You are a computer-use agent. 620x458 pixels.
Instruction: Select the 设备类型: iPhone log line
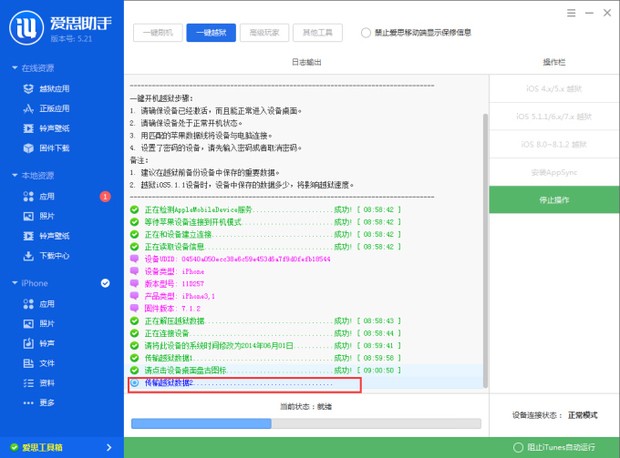[167, 271]
